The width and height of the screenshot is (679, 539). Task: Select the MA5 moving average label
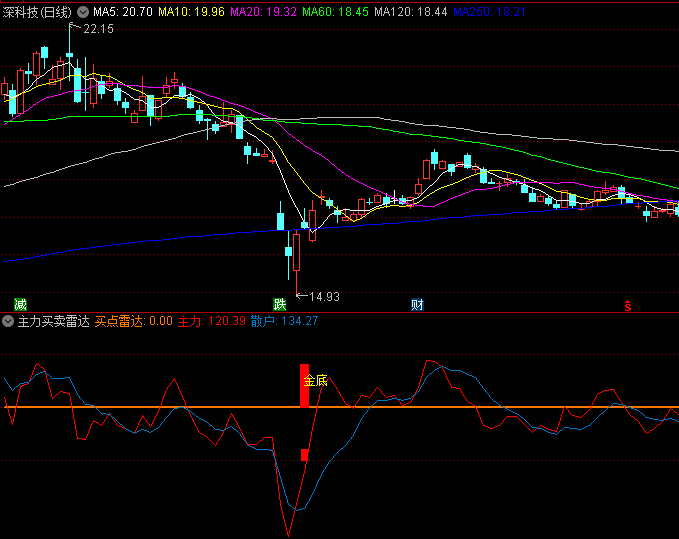(123, 12)
